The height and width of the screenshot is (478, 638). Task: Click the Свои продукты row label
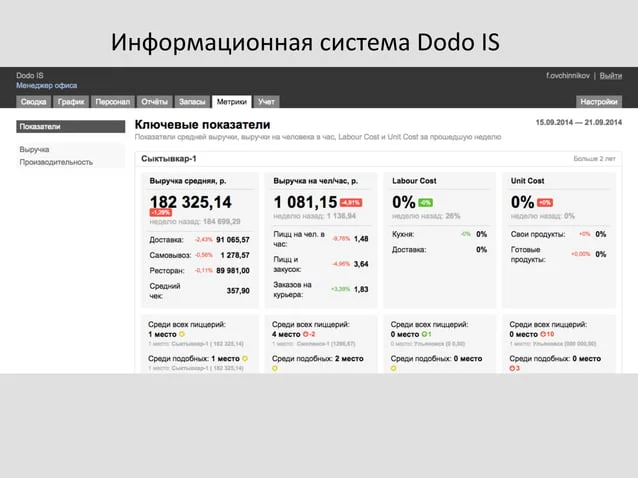click(538, 234)
